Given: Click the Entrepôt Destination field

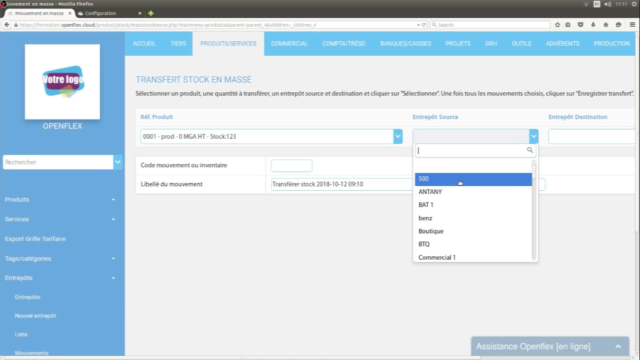Looking at the screenshot, I should pyautogui.click(x=591, y=136).
